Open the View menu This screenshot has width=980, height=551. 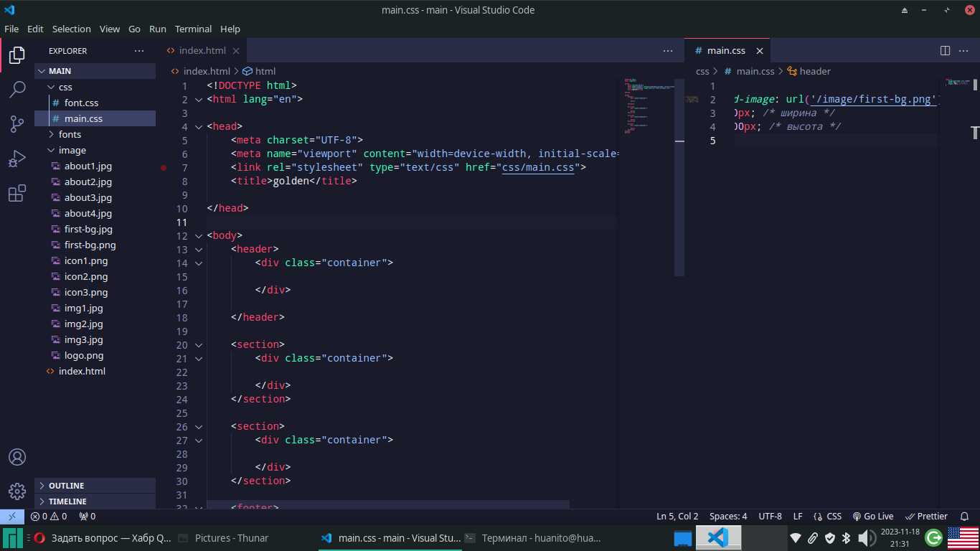pyautogui.click(x=110, y=29)
